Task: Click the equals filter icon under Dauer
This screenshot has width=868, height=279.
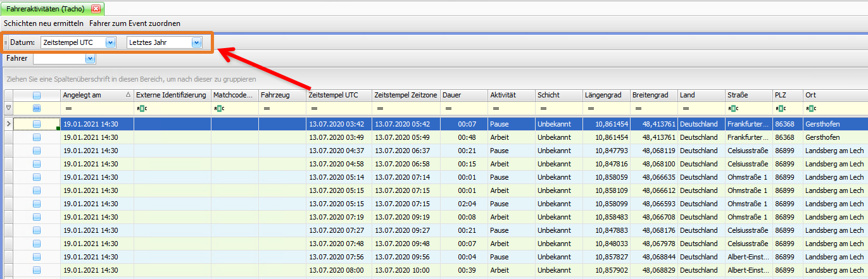Action: [x=449, y=109]
